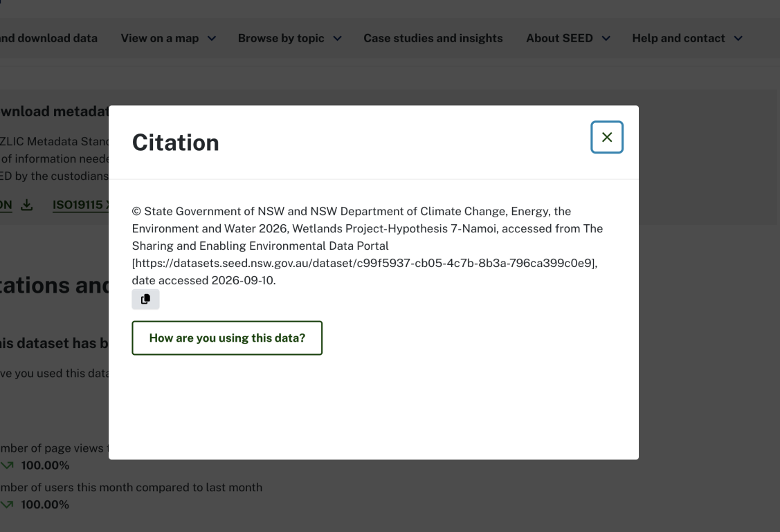Open the 'Browse by topic' menu
Screen dimensions: 780x532
[x=281, y=38]
